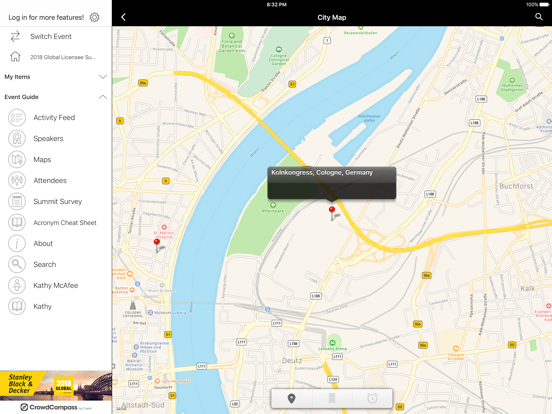Open the About info icon
552x414 pixels.
[x=17, y=243]
